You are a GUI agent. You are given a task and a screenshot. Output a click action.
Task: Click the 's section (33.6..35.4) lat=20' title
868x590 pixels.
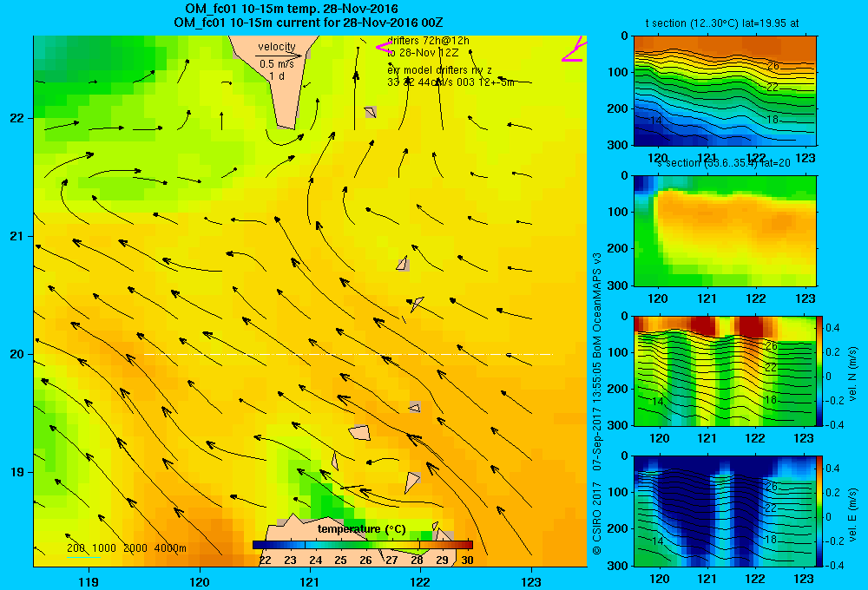724,163
